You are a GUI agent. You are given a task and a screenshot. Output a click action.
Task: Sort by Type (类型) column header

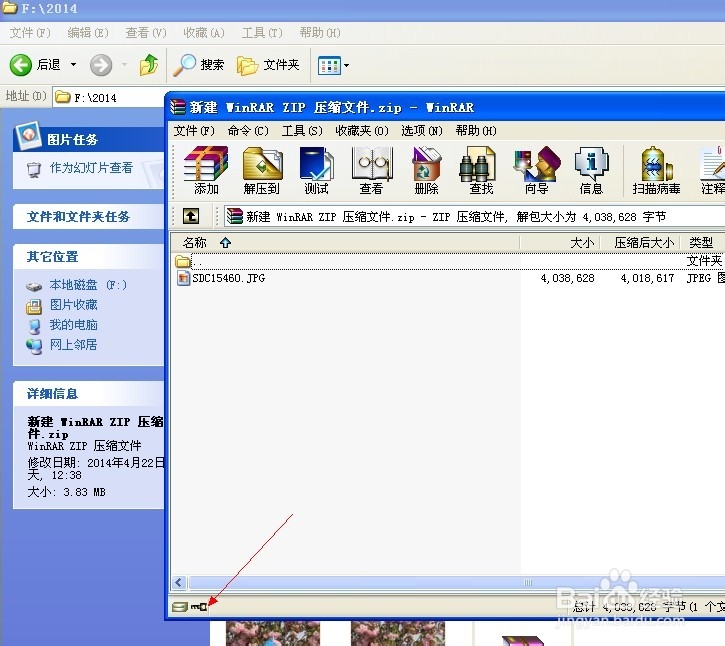tap(703, 242)
